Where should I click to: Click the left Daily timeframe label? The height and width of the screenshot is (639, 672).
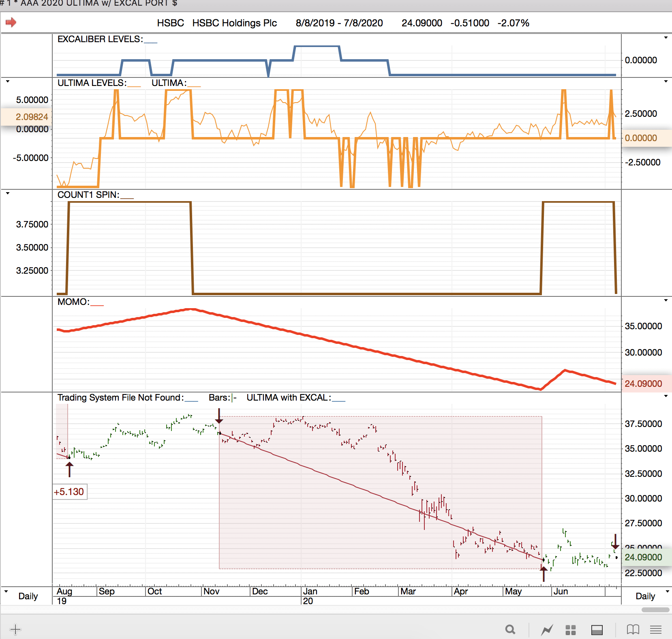pos(28,596)
